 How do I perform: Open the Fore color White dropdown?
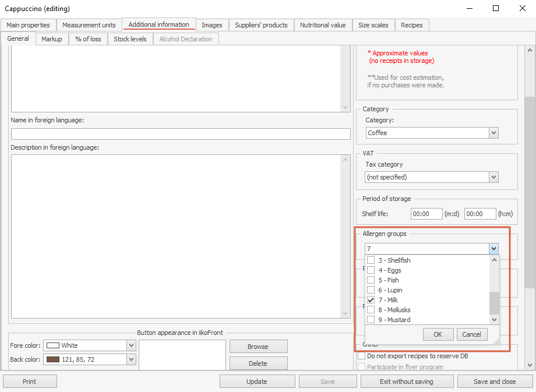tap(131, 345)
